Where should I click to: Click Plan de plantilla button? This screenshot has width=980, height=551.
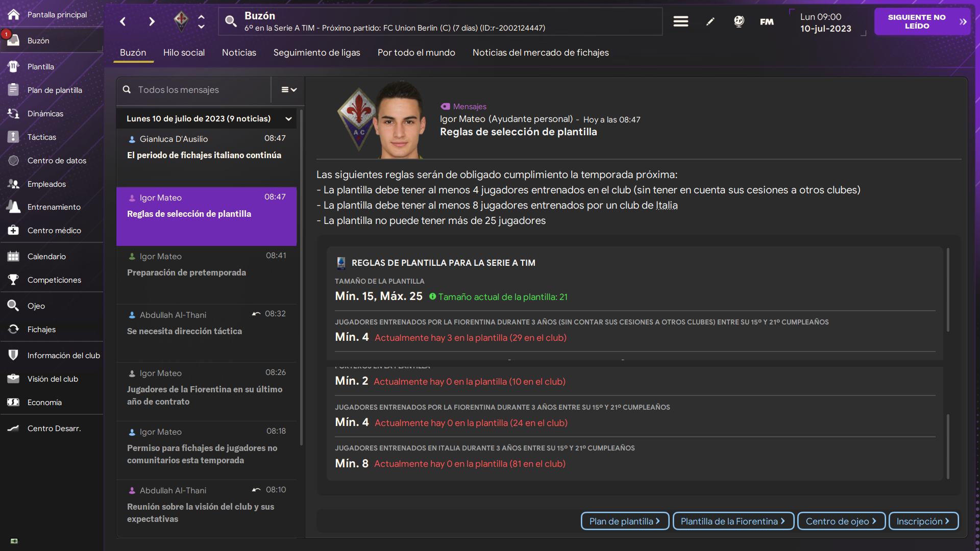pos(625,521)
